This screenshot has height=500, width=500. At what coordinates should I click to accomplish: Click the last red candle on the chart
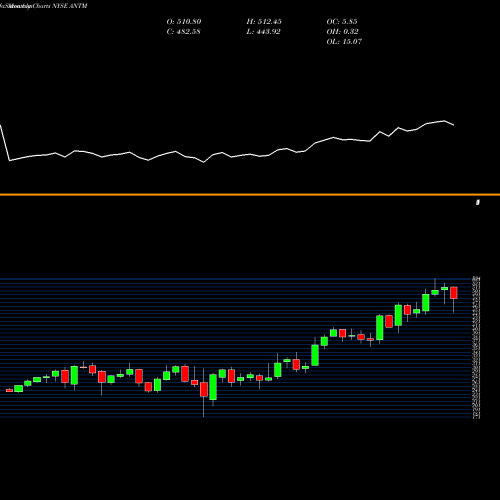click(454, 293)
